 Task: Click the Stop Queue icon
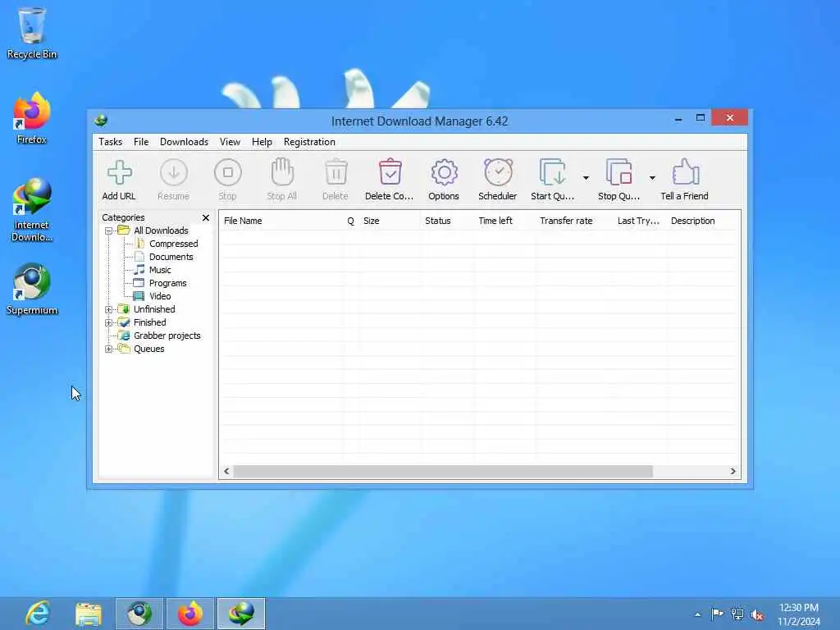(x=619, y=172)
